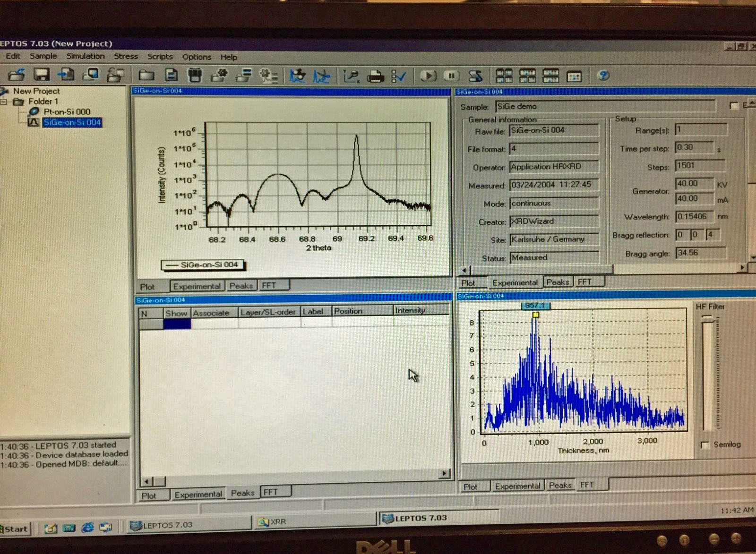Click the folder with gear toolbar icon
The height and width of the screenshot is (554, 756).
219,75
